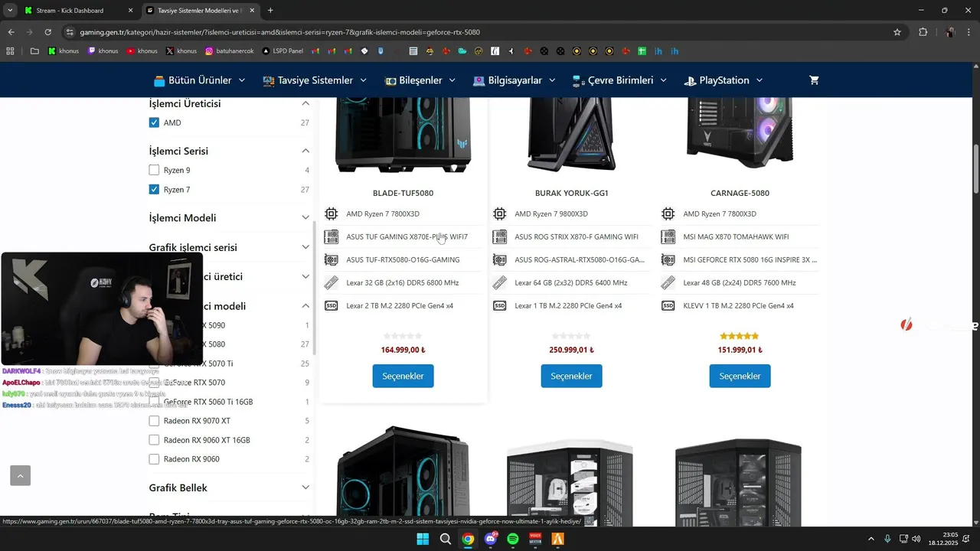Click the browser address bar URL
Image resolution: width=980 pixels, height=551 pixels.
tap(279, 32)
